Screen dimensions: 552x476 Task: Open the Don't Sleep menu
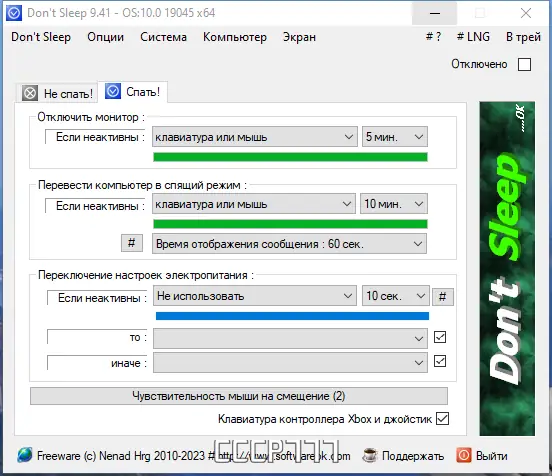[41, 37]
